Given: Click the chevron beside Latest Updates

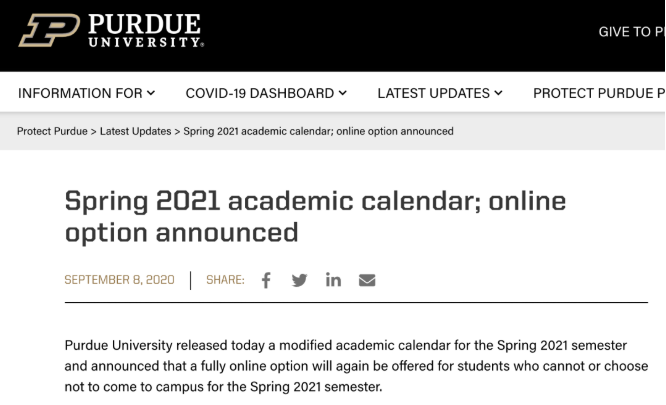Looking at the screenshot, I should coord(497,93).
